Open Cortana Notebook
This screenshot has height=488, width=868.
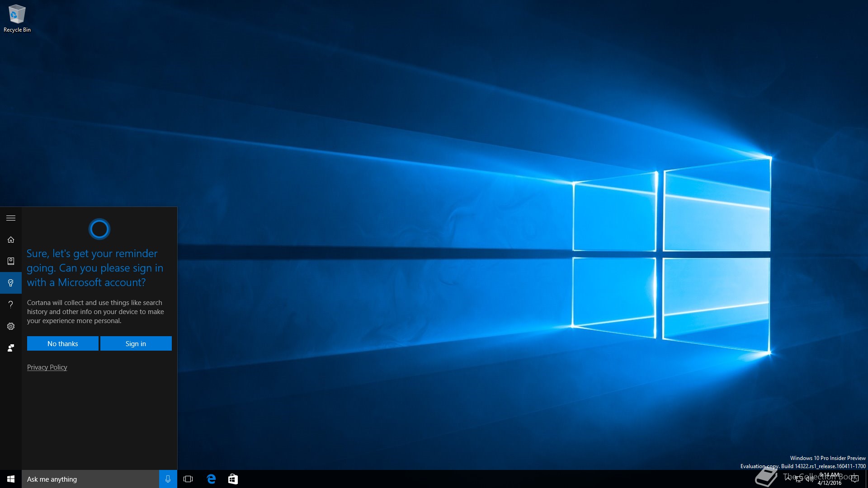click(x=11, y=261)
